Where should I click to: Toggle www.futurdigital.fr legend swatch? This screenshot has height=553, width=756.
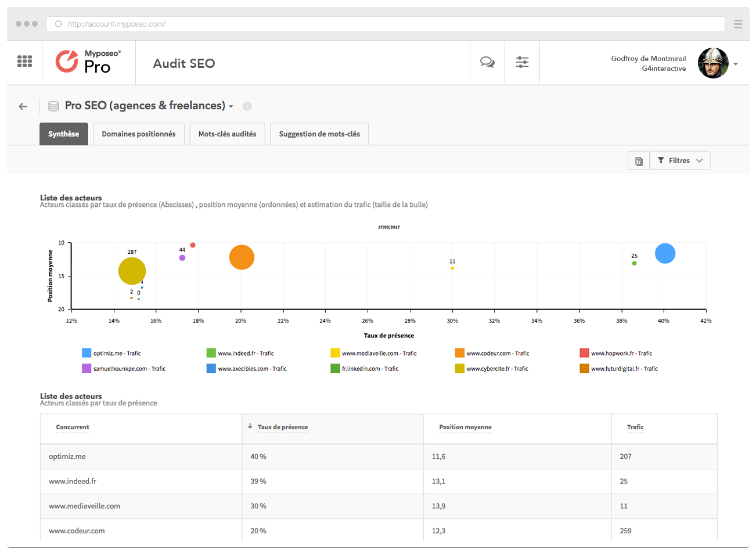click(584, 368)
